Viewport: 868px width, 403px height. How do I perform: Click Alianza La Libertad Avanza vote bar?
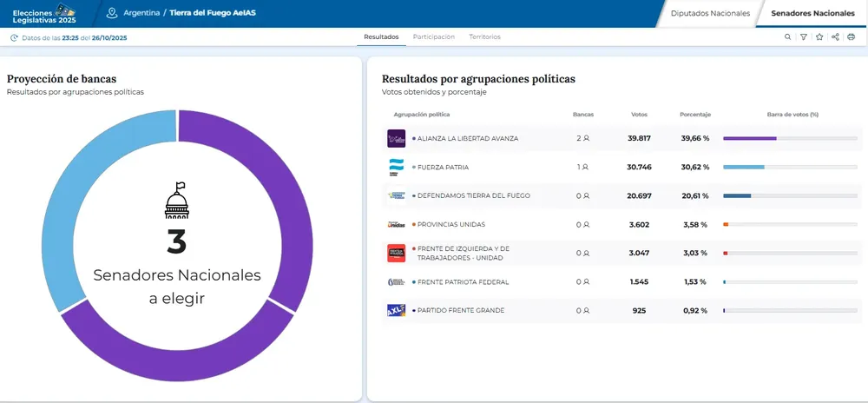tap(750, 138)
